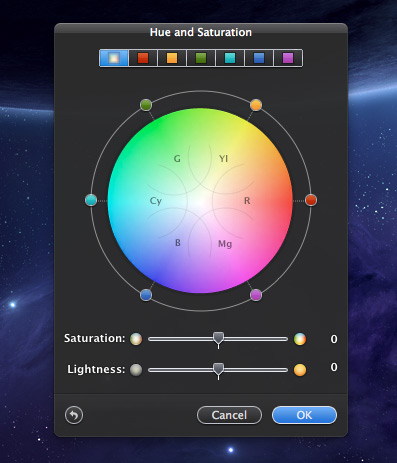397x463 pixels.
Task: Click the Lightness value 0
Action: [334, 367]
